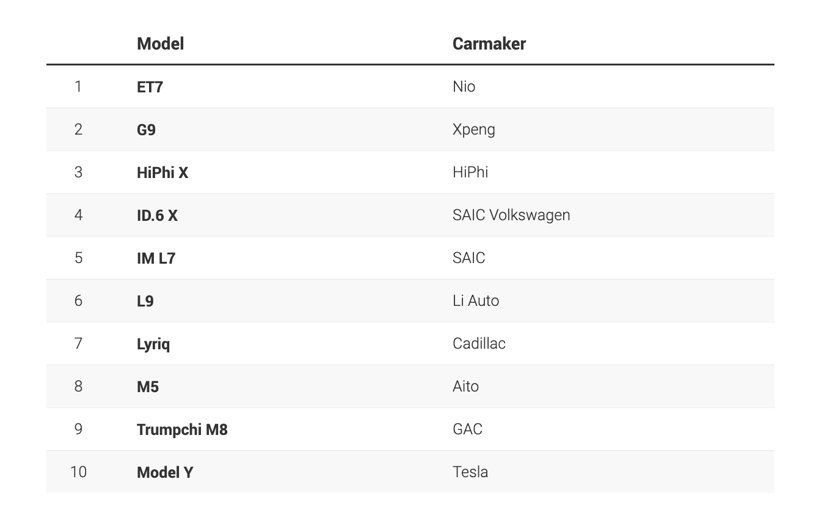Click the Carmaker column header

489,44
